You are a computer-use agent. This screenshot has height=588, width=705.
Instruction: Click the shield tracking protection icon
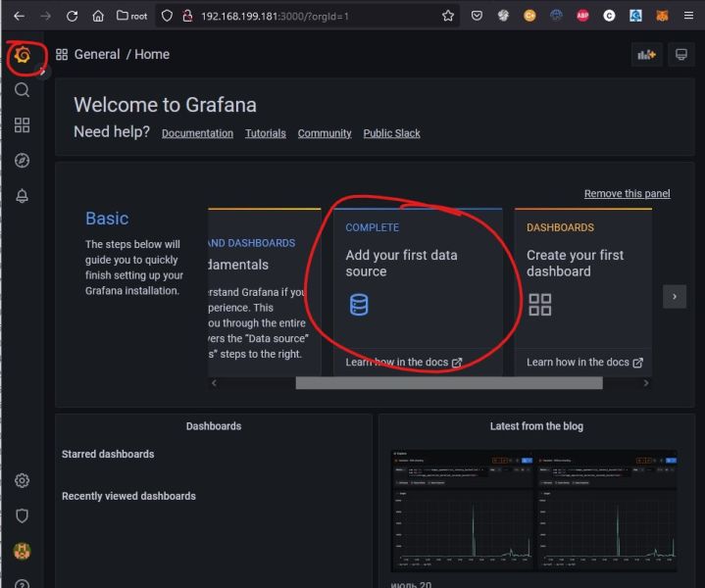click(x=167, y=17)
